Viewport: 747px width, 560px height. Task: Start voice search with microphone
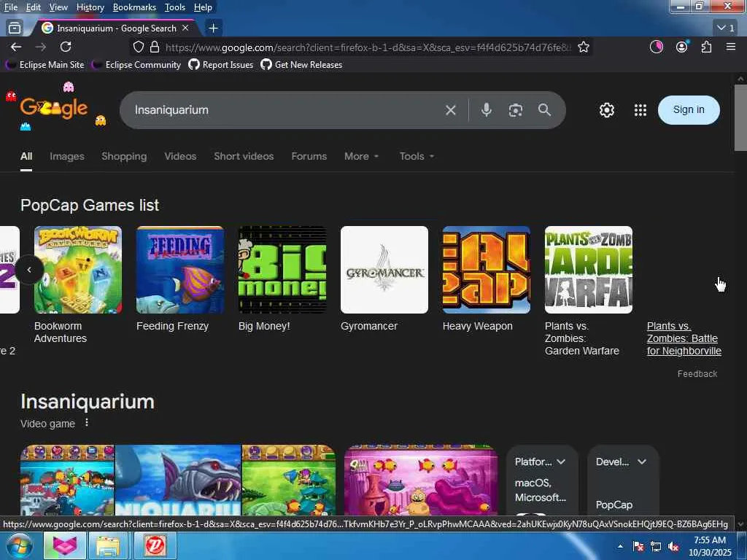487,110
